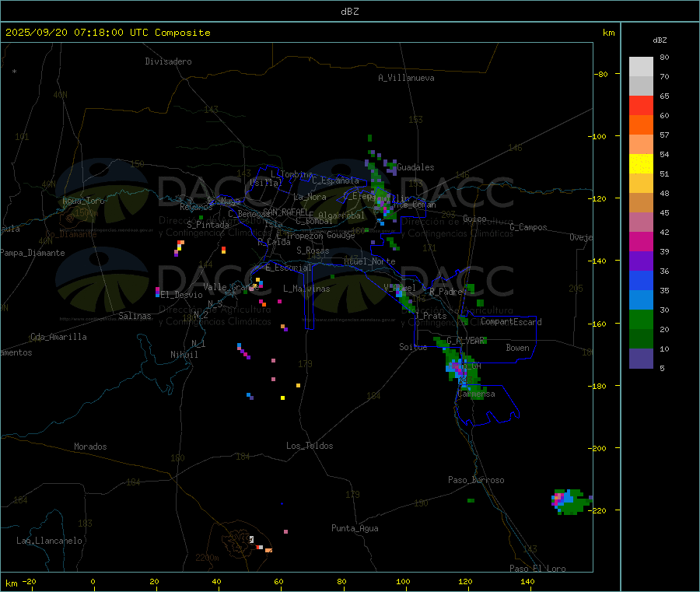Image resolution: width=700 pixels, height=592 pixels.
Task: Select the Soitue label
Action: tap(413, 347)
